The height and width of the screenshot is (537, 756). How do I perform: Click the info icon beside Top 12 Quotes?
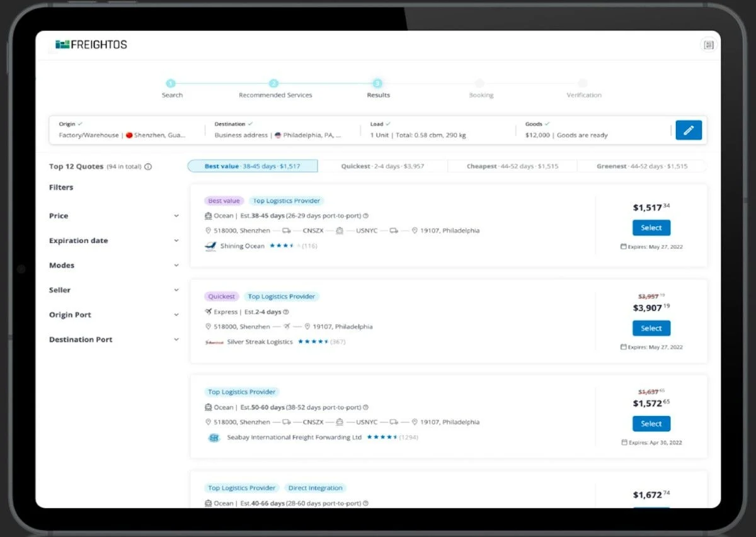point(148,167)
